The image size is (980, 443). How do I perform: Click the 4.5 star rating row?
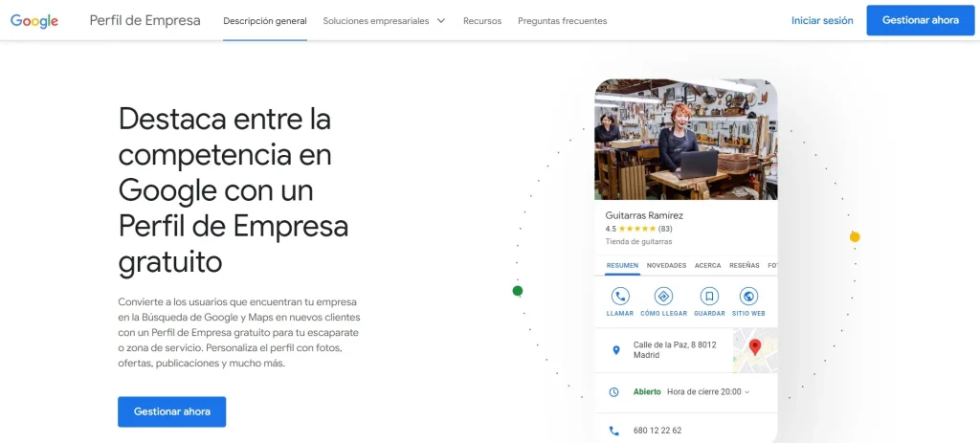[x=638, y=229]
